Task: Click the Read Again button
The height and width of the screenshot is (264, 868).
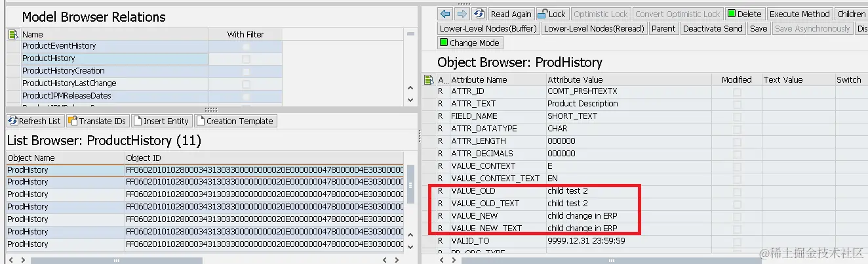Action: [511, 14]
